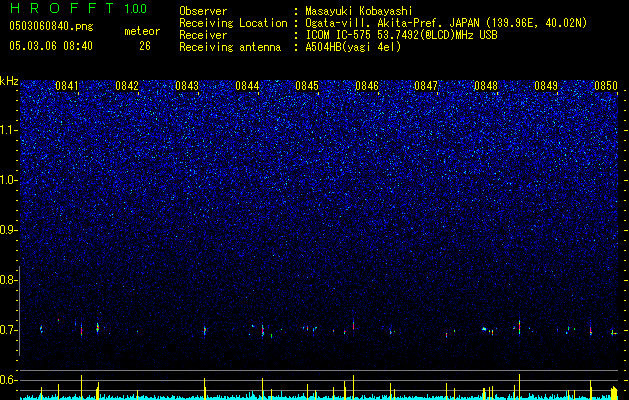Viewport: 629px width, 400px height.
Task: Click the Receiver label
Action: click(203, 35)
